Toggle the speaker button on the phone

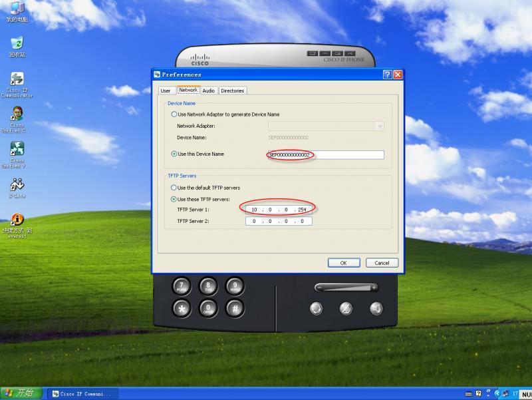pyautogui.click(x=376, y=309)
